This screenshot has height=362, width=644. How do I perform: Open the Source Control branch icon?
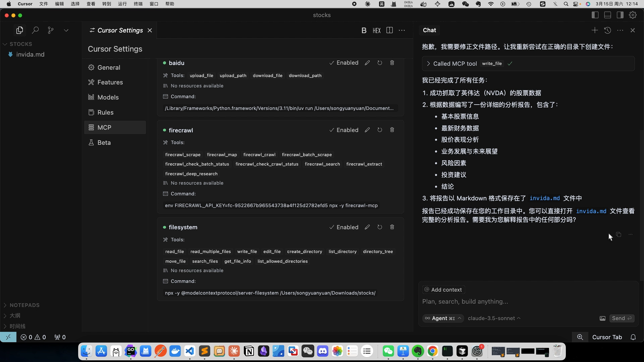coord(51,30)
